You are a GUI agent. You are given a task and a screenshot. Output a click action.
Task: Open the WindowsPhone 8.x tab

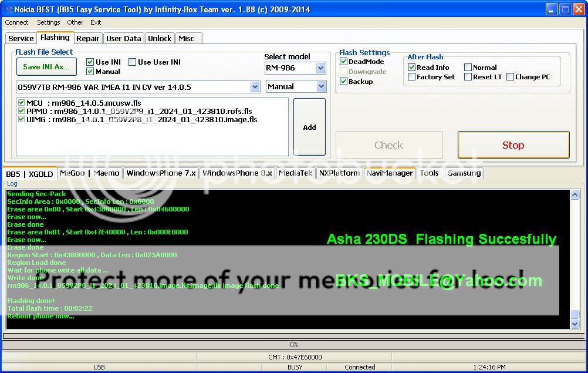coord(238,173)
